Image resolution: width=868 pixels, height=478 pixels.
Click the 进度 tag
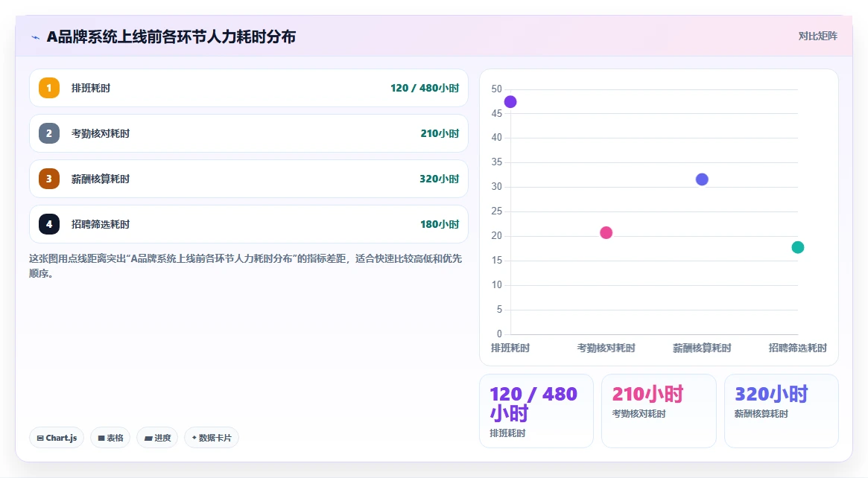(x=157, y=438)
